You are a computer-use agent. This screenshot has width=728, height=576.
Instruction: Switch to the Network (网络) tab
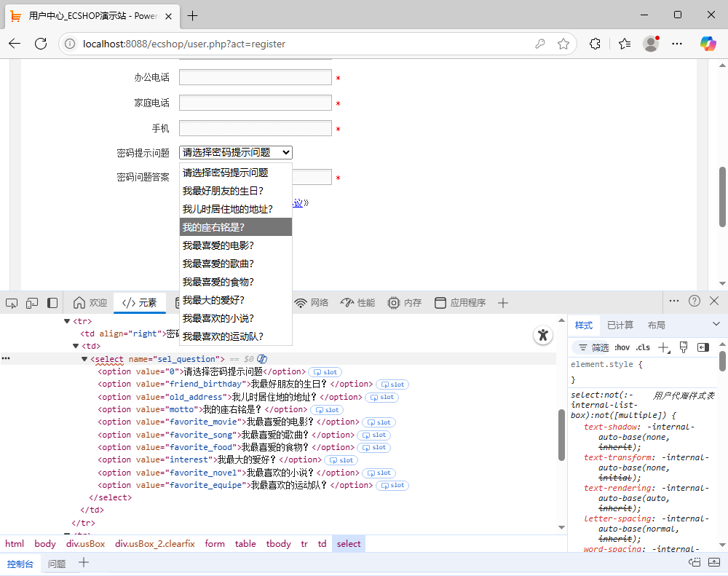(x=312, y=303)
